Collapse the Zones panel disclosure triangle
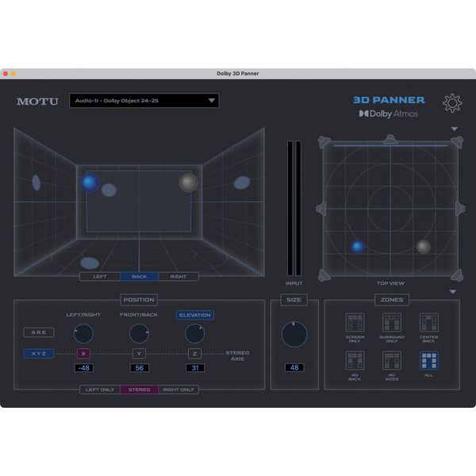The height and width of the screenshot is (476, 476). 453,292
